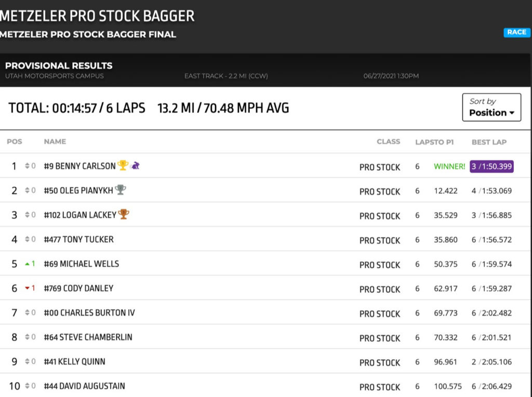Image resolution: width=532 pixels, height=397 pixels.
Task: Open #9 Benny Carlson rider entry
Action: 79,166
